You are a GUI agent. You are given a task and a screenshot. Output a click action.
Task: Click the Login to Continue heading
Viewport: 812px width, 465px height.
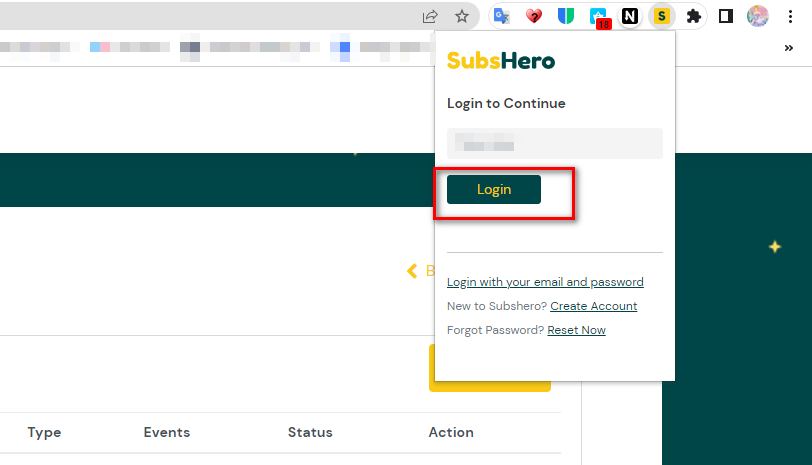pos(506,103)
